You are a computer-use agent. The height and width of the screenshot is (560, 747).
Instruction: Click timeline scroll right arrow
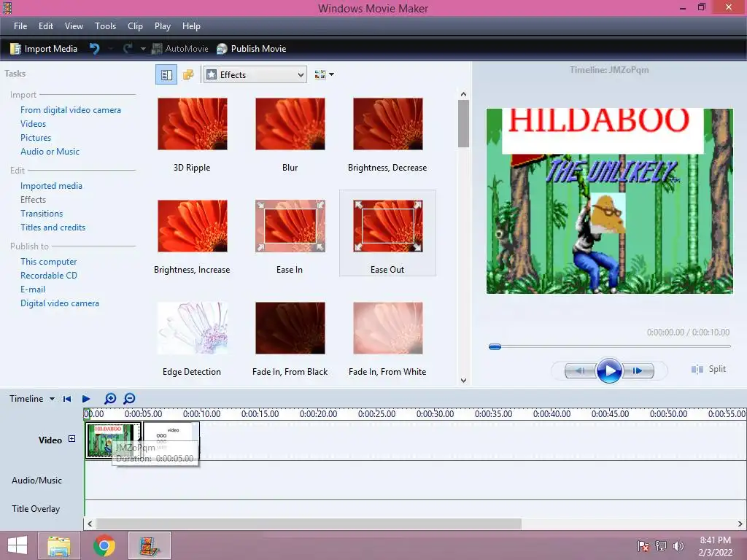click(740, 524)
